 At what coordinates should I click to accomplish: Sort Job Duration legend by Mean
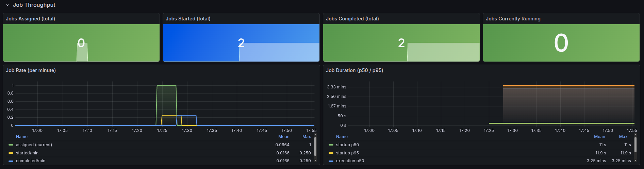point(599,137)
